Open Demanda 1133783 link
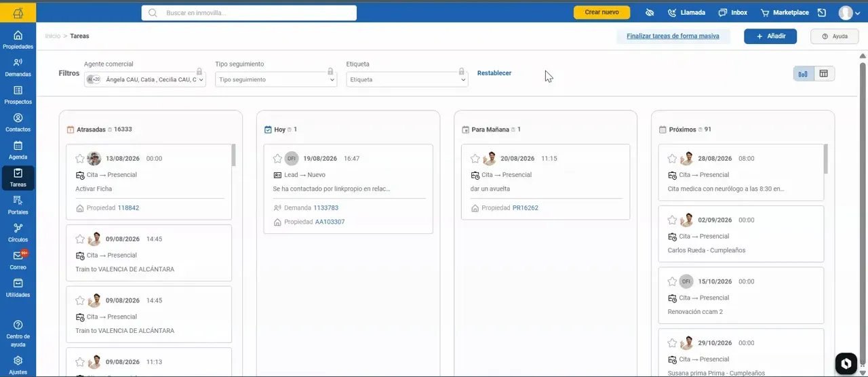The image size is (868, 377). coord(325,208)
